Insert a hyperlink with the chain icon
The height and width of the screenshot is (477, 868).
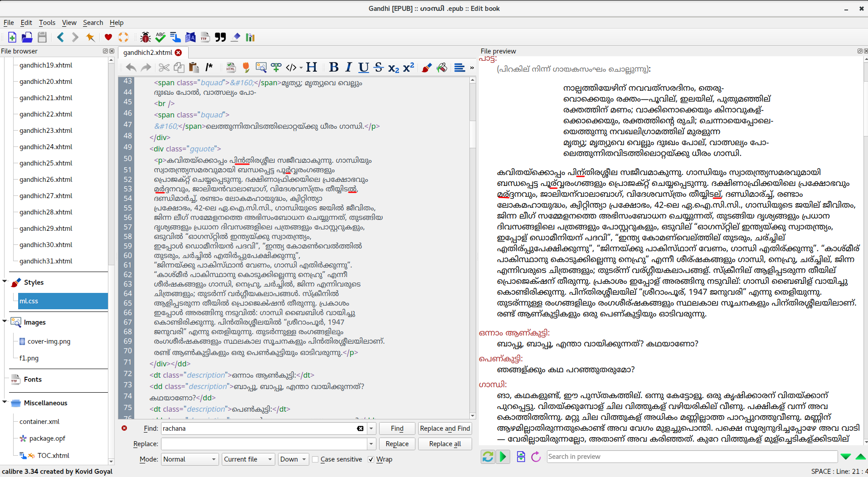tap(276, 68)
